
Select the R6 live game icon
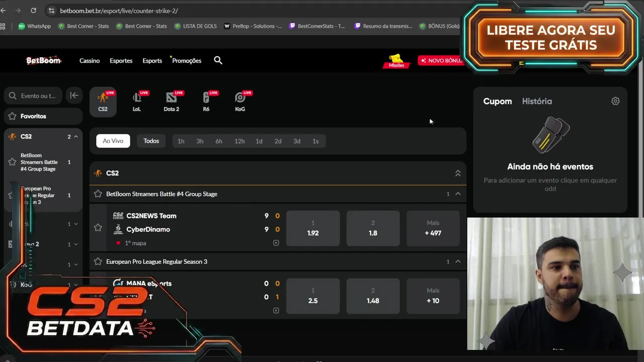206,102
